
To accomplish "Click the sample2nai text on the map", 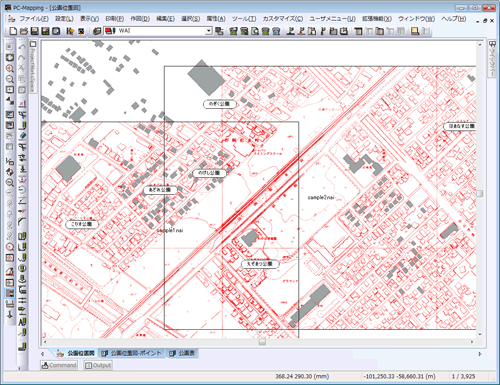I will coord(320,198).
